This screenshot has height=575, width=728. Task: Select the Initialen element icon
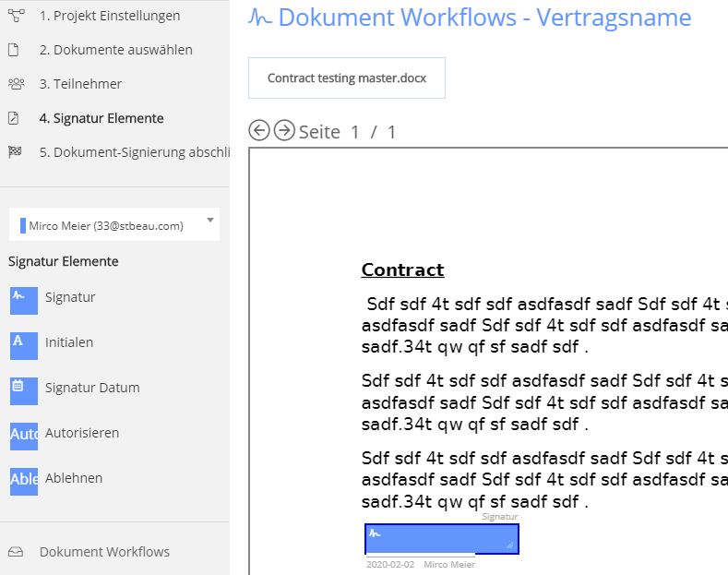coord(24,346)
